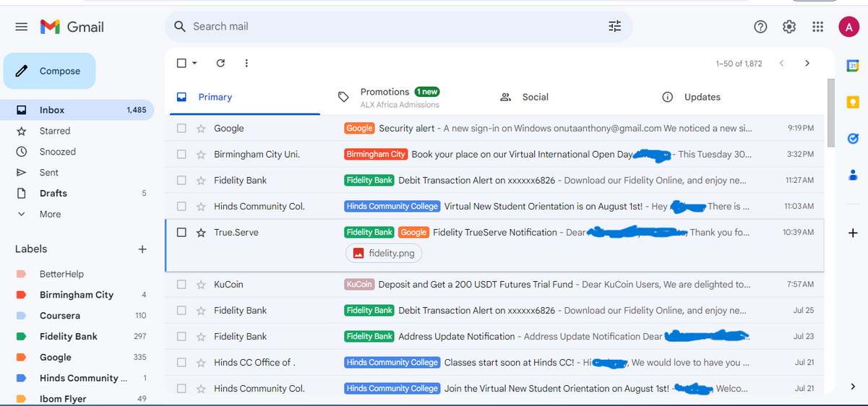Open the Birmingham City label
The height and width of the screenshot is (406, 868).
click(x=77, y=295)
